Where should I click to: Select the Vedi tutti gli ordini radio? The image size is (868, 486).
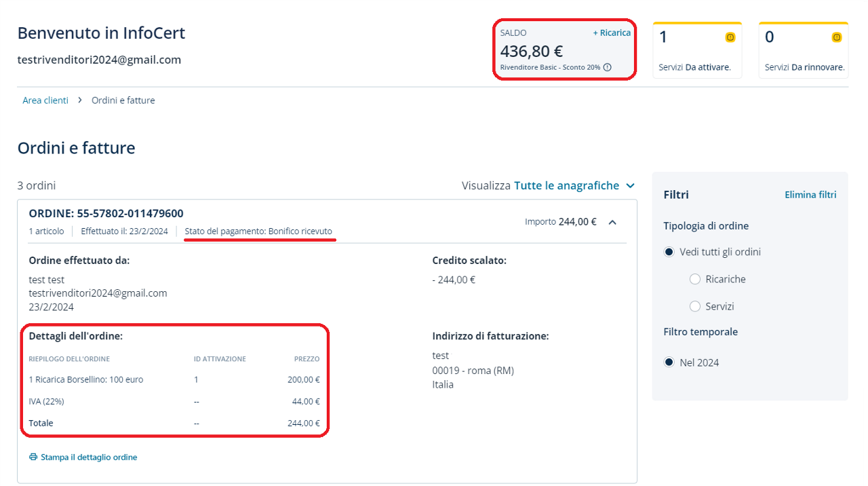coord(669,252)
